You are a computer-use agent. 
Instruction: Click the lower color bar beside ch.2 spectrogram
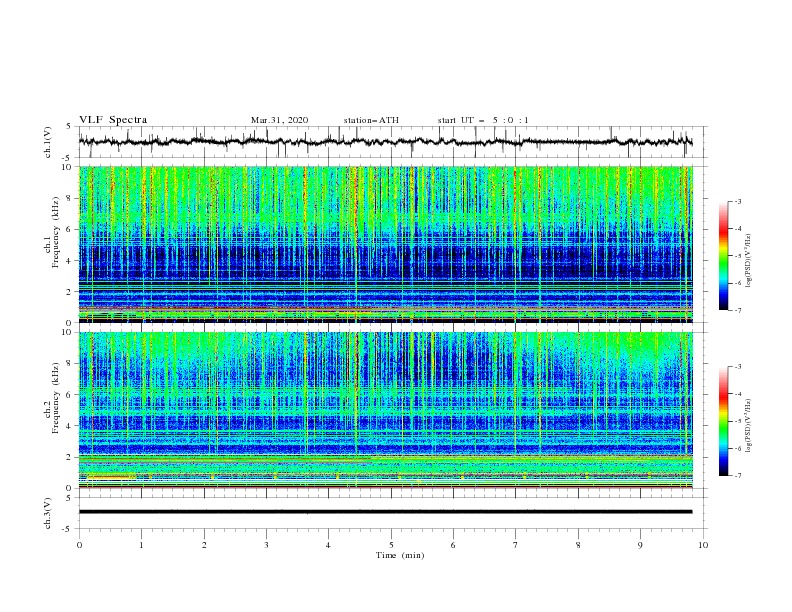[724, 421]
